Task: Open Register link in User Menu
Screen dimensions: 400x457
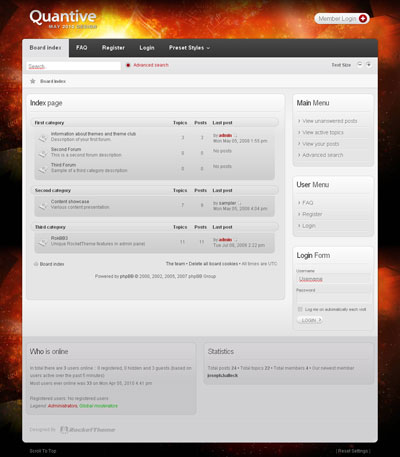Action: click(x=312, y=214)
